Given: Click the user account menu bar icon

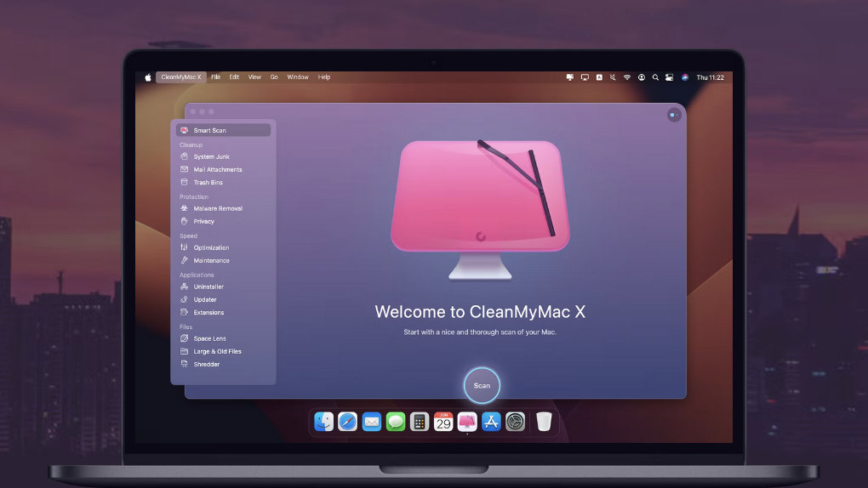Looking at the screenshot, I should point(642,77).
